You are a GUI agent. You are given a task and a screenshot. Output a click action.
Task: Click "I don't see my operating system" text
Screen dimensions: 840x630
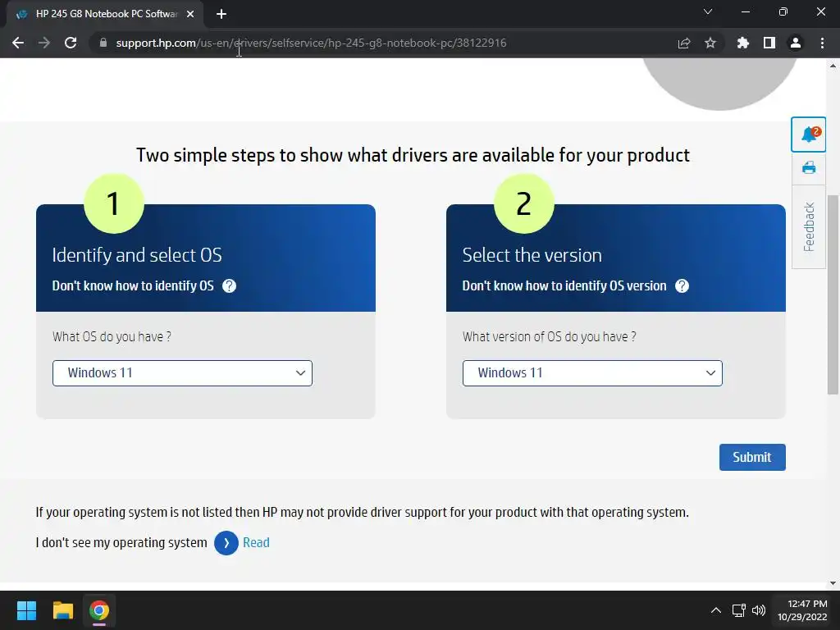121,543
